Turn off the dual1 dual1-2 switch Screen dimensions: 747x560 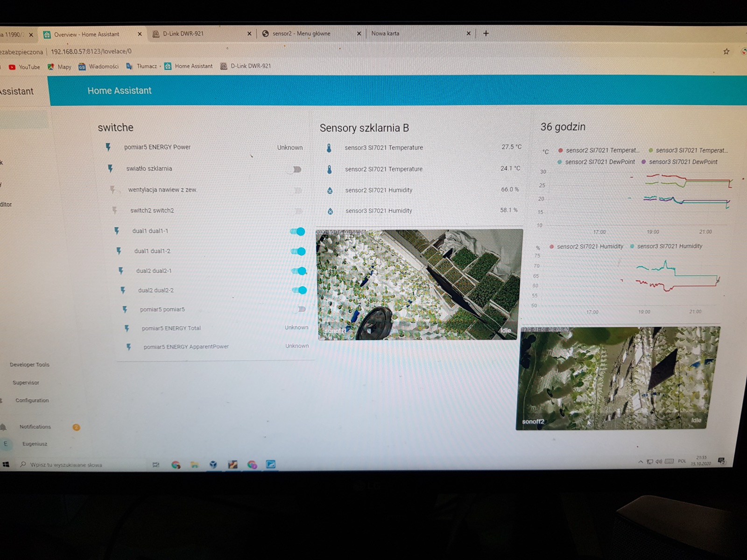[298, 252]
